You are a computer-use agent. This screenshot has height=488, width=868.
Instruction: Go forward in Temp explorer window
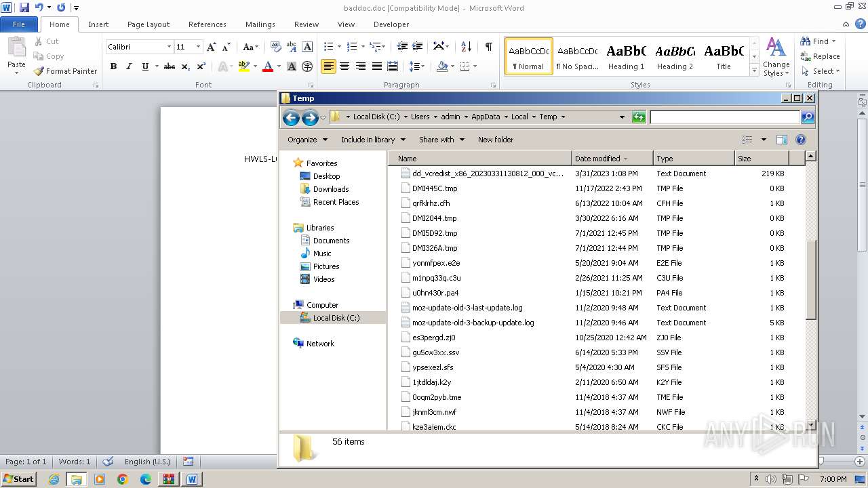pyautogui.click(x=310, y=117)
